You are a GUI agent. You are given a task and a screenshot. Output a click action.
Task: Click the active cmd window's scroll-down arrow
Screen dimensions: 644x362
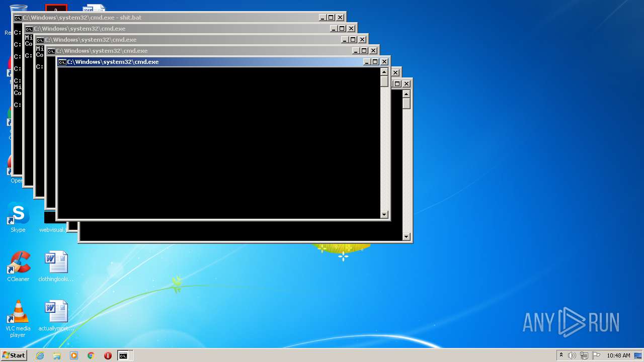384,215
